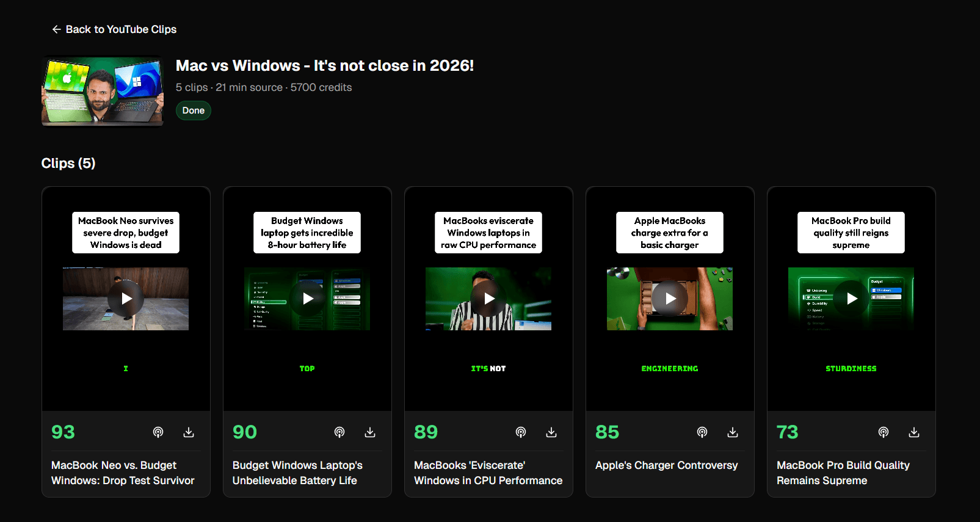
Task: Click the Done status badge
Action: coord(194,111)
